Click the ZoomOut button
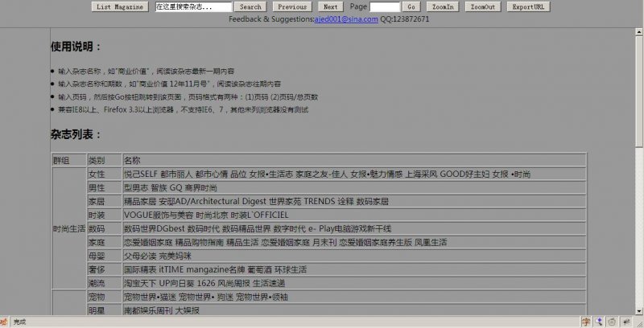This screenshot has width=644, height=328. (x=482, y=6)
